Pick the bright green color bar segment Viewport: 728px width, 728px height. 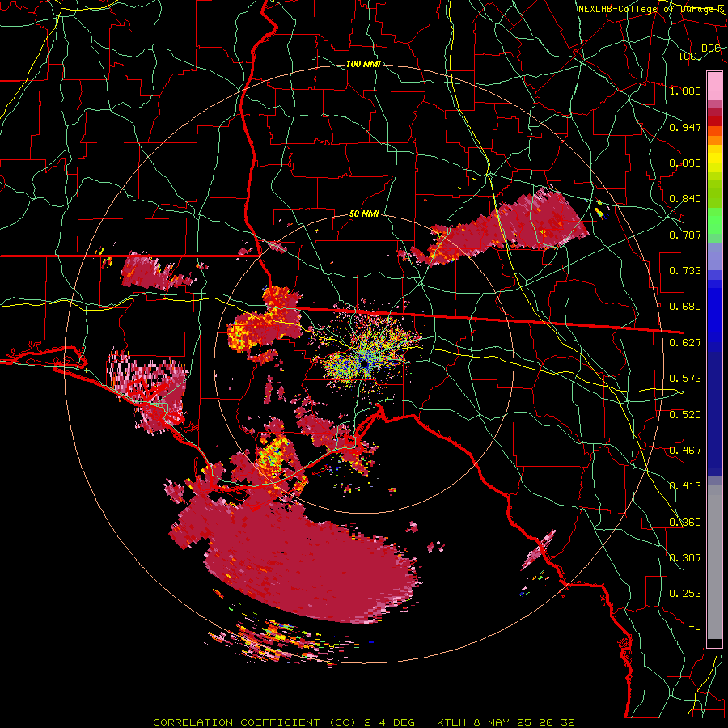714,221
